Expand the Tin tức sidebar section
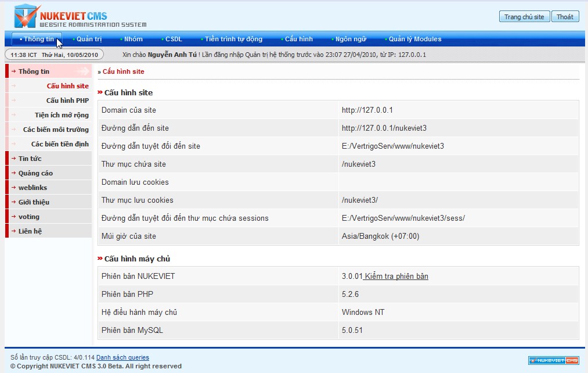Image resolution: width=588 pixels, height=373 pixels. tap(49, 159)
